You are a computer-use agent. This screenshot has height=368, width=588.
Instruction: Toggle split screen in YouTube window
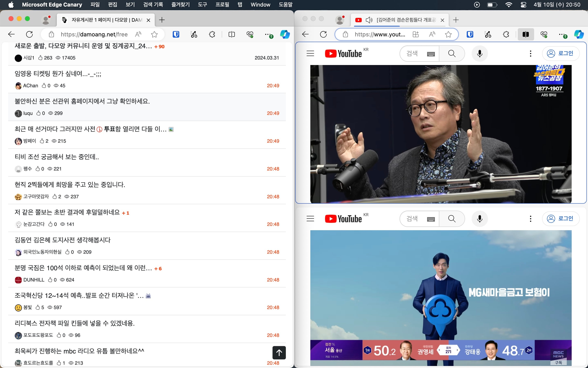click(526, 34)
